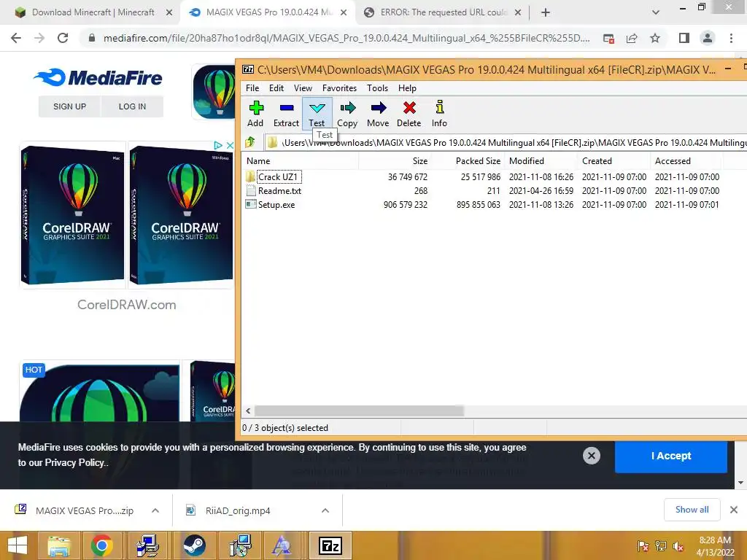Click the share page icon in Chrome
The height and width of the screenshot is (560, 747).
[x=632, y=39]
